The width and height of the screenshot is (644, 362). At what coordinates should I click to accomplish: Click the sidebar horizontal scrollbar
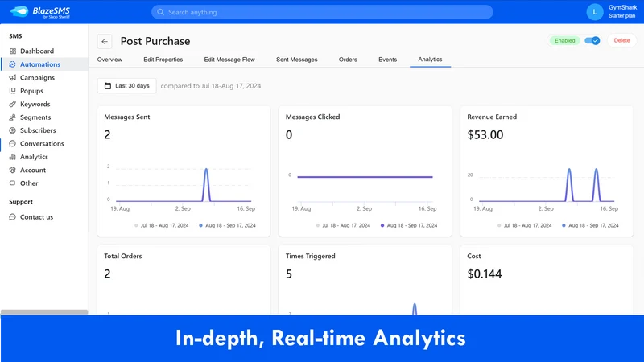44,312
